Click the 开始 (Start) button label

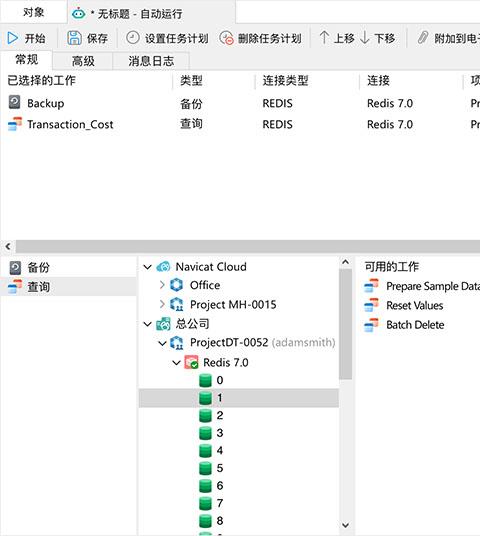pyautogui.click(x=35, y=38)
